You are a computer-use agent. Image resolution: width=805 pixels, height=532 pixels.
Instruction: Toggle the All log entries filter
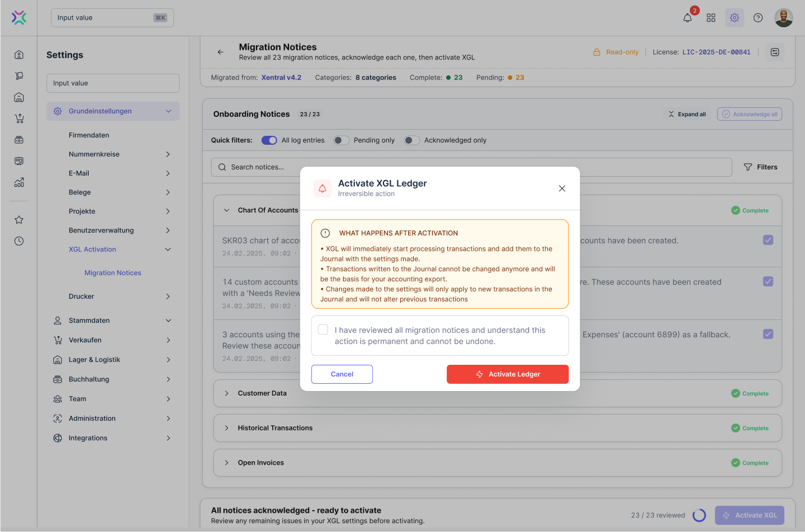pos(269,140)
